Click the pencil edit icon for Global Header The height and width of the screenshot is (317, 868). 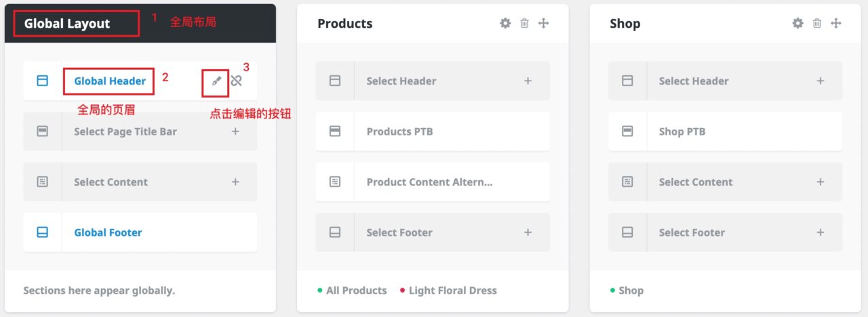click(216, 81)
